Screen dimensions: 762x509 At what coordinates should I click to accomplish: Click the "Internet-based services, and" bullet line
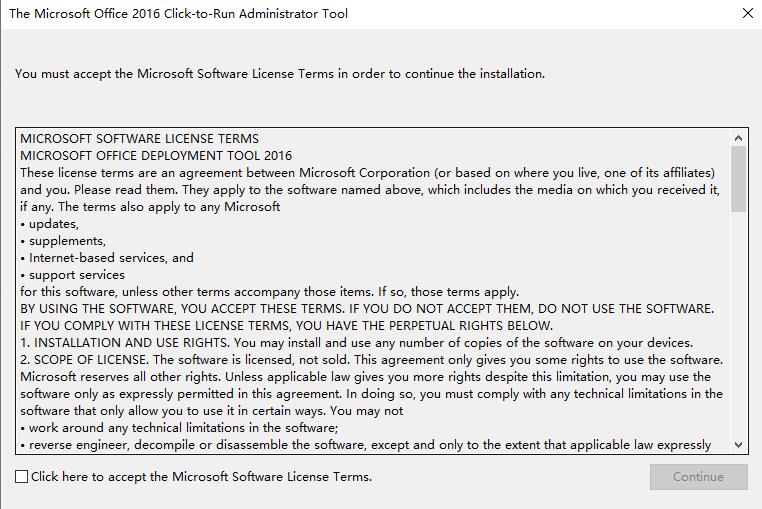[x=111, y=258]
